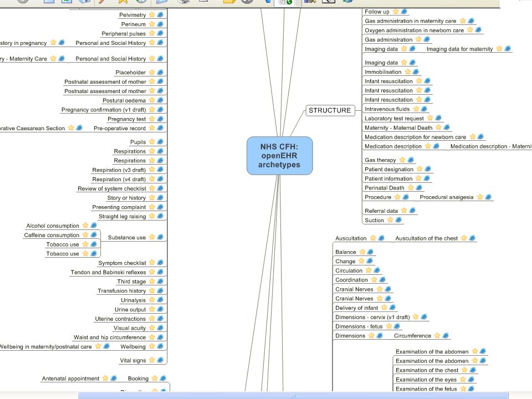Click the star icon beside Postural oedema

click(x=152, y=100)
